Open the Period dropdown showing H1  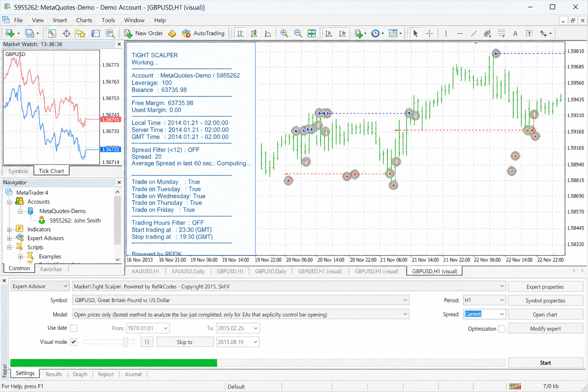484,300
